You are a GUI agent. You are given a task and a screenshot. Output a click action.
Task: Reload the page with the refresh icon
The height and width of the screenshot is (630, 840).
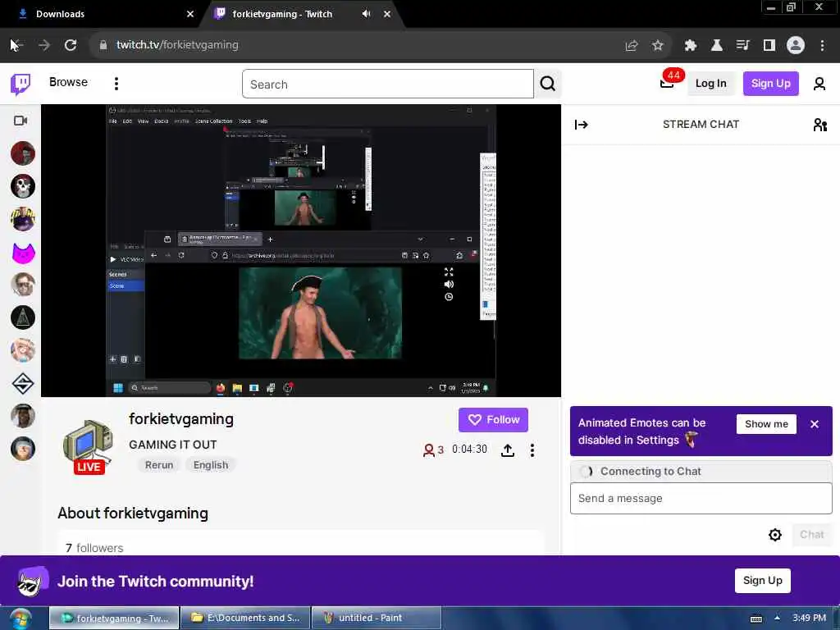pos(71,45)
